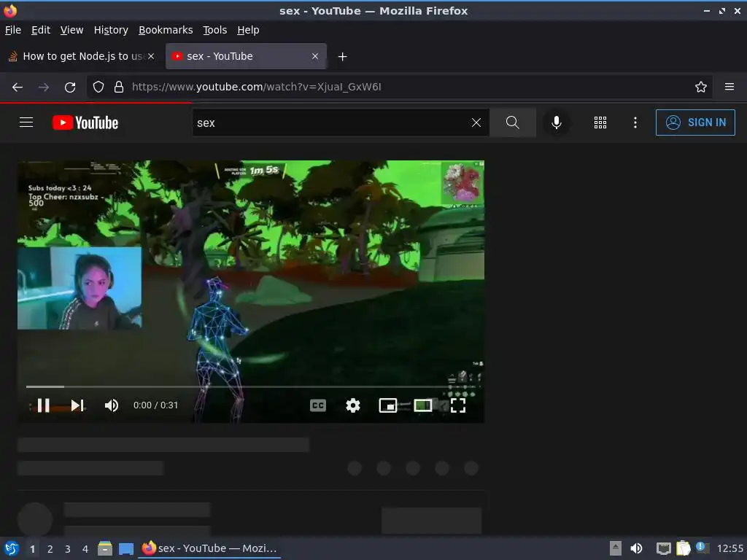Open the Bookmarks menu
The width and height of the screenshot is (747, 560).
click(166, 30)
